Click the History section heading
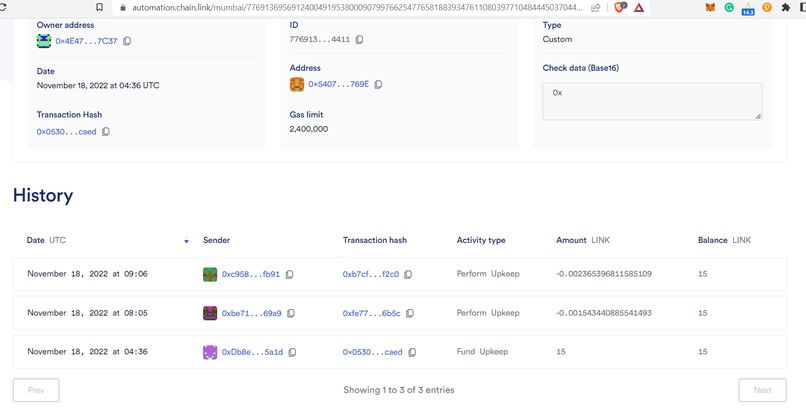Image resolution: width=806 pixels, height=418 pixels. pyautogui.click(x=43, y=195)
